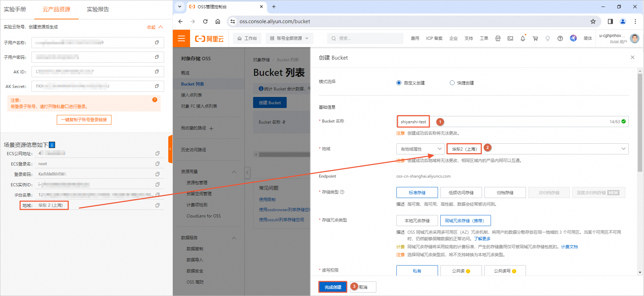Open the Aliyun hamburger menu

coord(181,38)
